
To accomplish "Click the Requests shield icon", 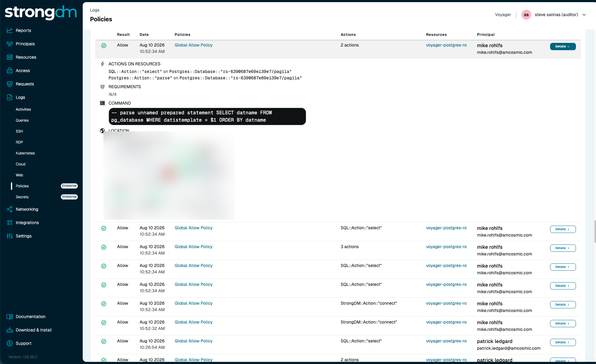I will (x=10, y=84).
